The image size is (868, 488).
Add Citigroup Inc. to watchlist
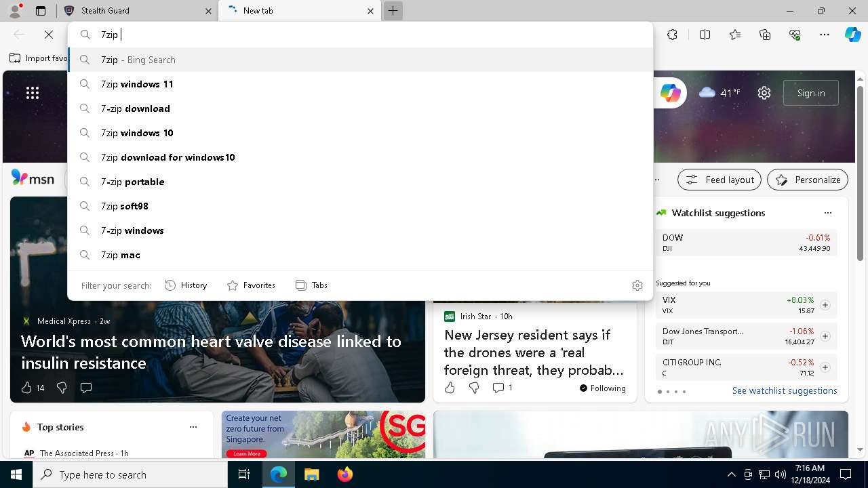click(825, 367)
